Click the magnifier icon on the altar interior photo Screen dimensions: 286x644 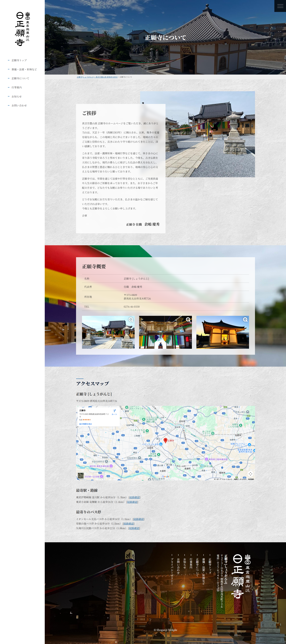[188, 320]
